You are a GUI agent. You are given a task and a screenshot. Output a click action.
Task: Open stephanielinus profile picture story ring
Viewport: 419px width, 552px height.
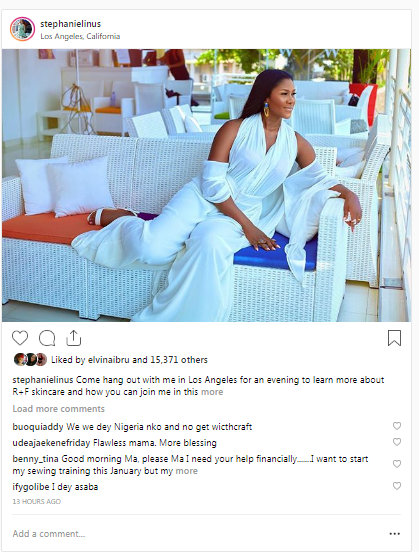[23, 29]
